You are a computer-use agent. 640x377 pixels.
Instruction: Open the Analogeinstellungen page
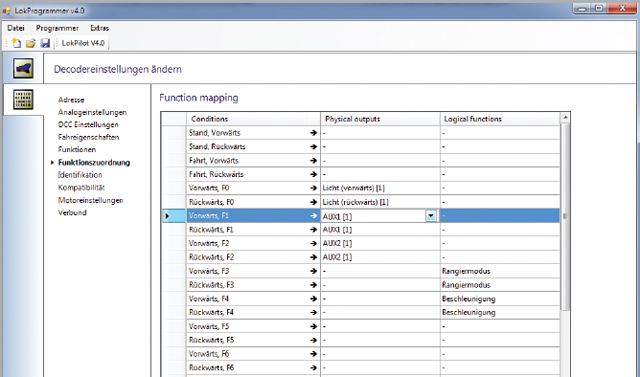[92, 112]
